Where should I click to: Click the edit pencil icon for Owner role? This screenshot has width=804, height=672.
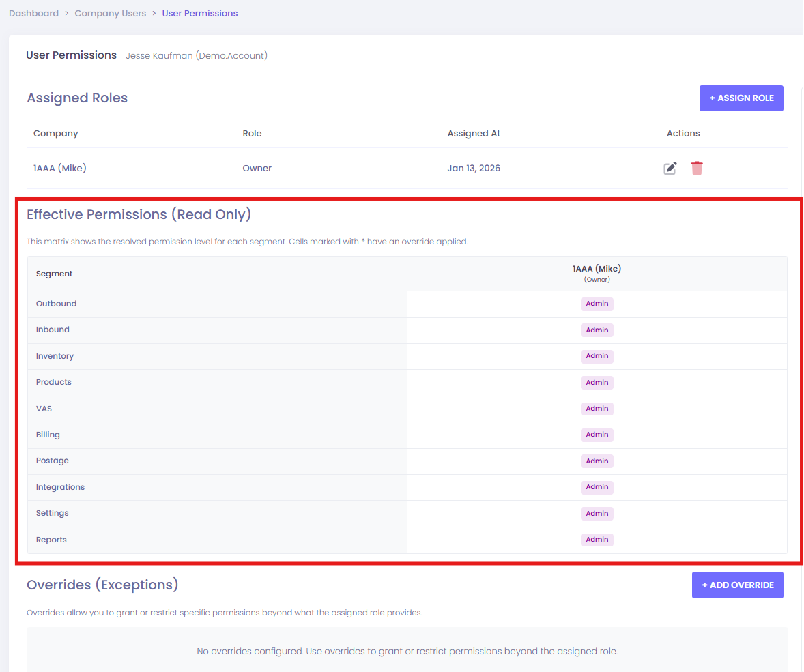(x=670, y=169)
